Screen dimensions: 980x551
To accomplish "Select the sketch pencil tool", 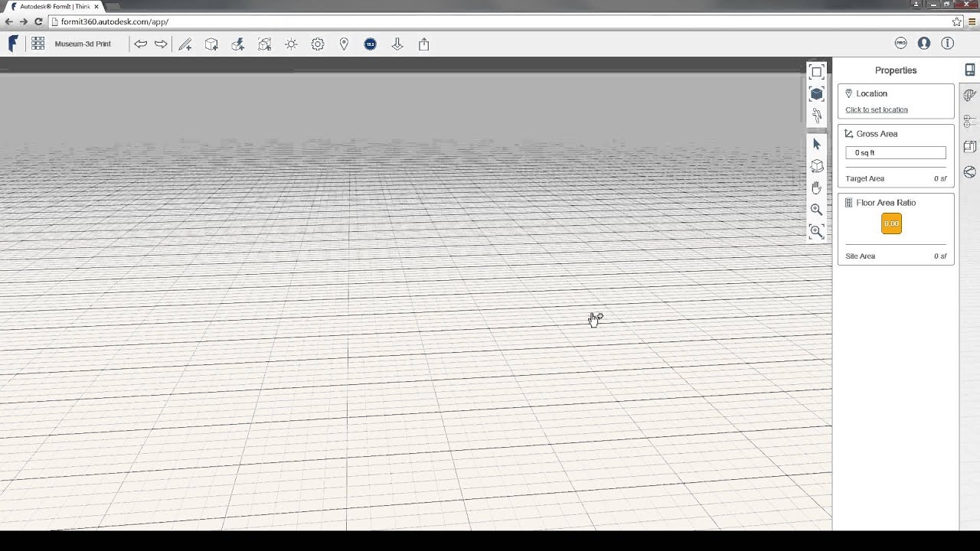I will [x=185, y=44].
